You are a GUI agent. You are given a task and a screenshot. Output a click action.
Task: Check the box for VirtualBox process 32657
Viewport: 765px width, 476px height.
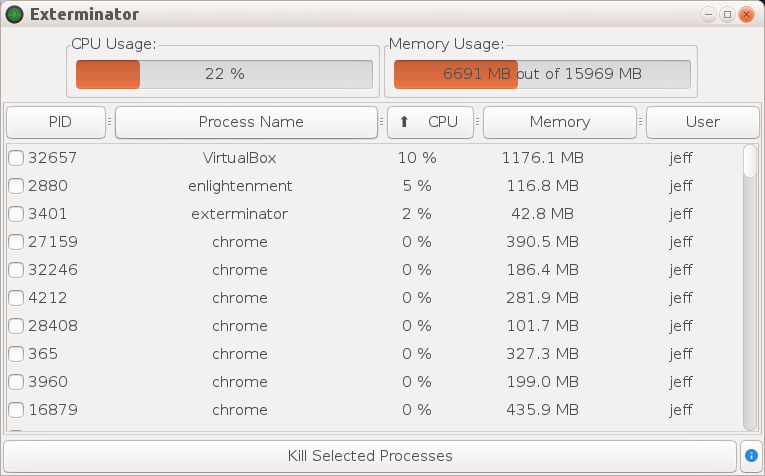point(16,158)
